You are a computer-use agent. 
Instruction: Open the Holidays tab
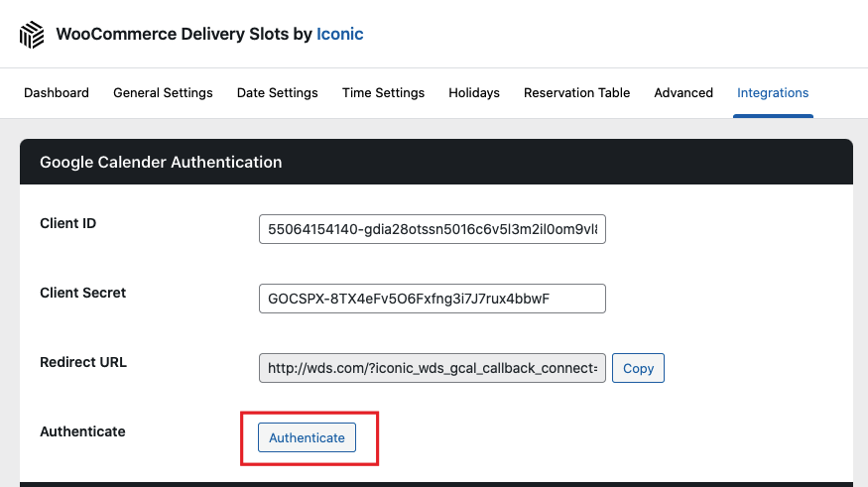point(474,93)
